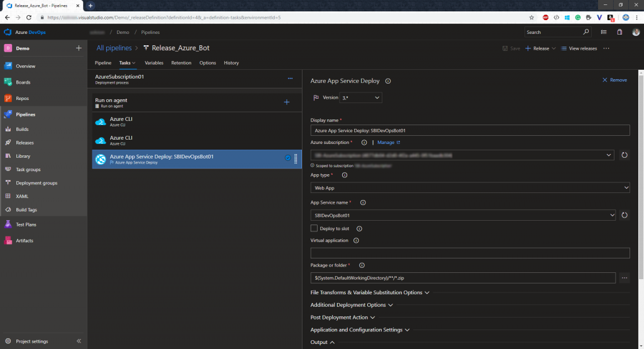Image resolution: width=644 pixels, height=349 pixels.
Task: Add a new item with Demo plus icon
Action: pos(79,48)
